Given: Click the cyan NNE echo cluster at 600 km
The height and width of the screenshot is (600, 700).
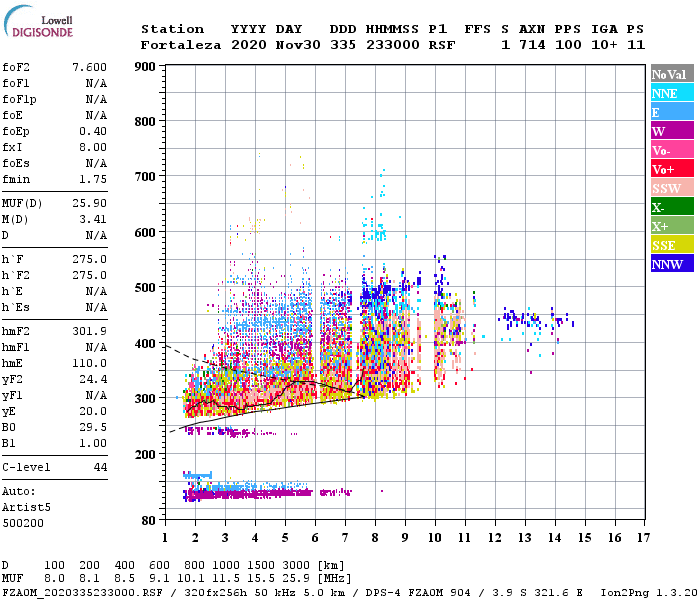Looking at the screenshot, I should point(375,230).
